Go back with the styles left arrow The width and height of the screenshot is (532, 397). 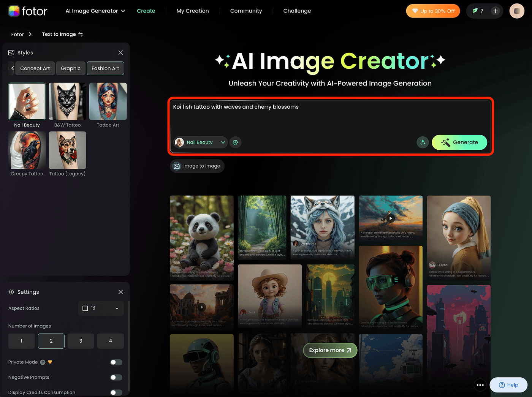13,68
